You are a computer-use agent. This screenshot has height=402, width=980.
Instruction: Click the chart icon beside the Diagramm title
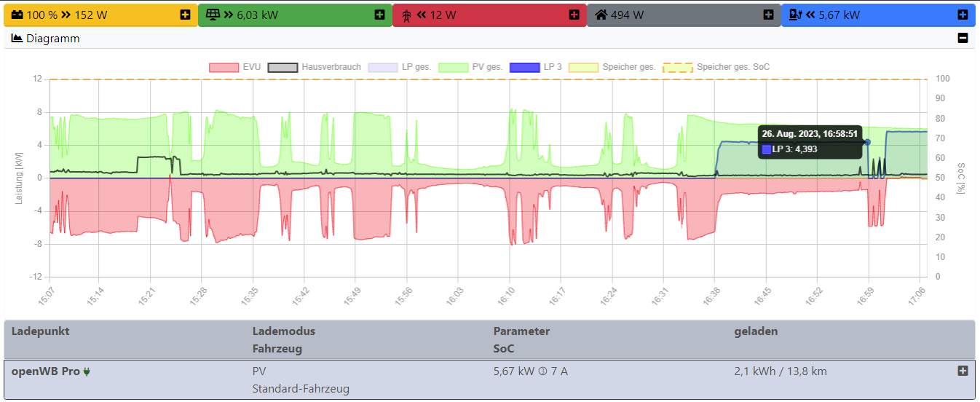point(17,38)
